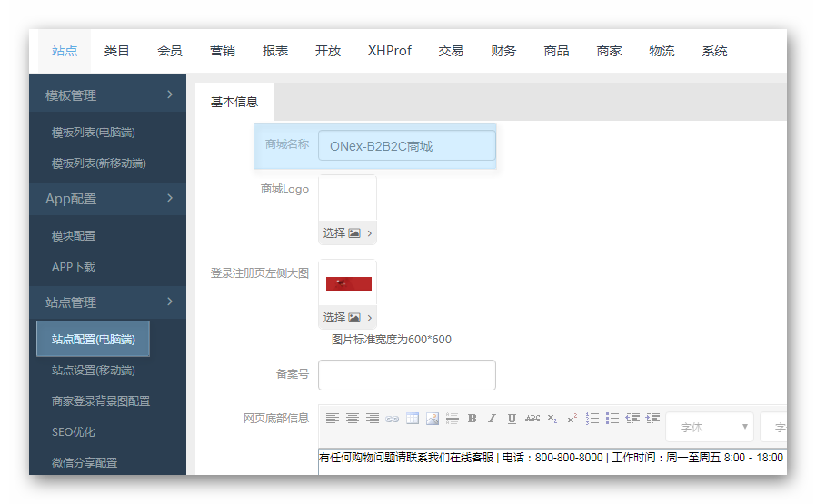Decrease indent in editor
This screenshot has height=504, width=816.
point(632,418)
